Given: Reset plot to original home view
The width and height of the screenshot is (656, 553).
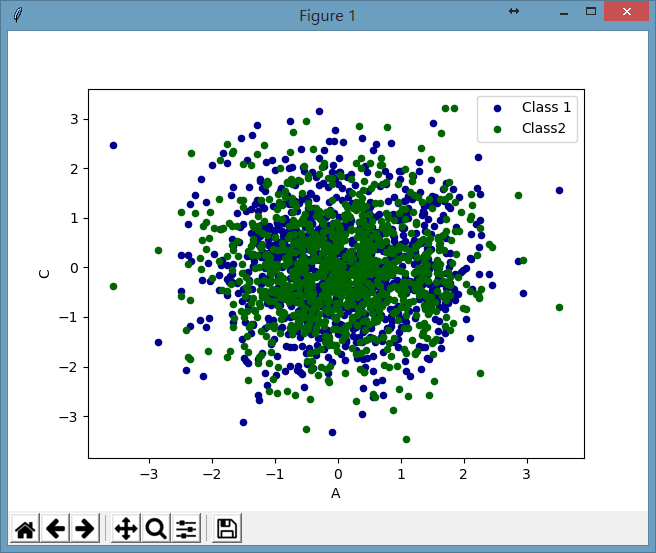Looking at the screenshot, I should click(x=25, y=528).
